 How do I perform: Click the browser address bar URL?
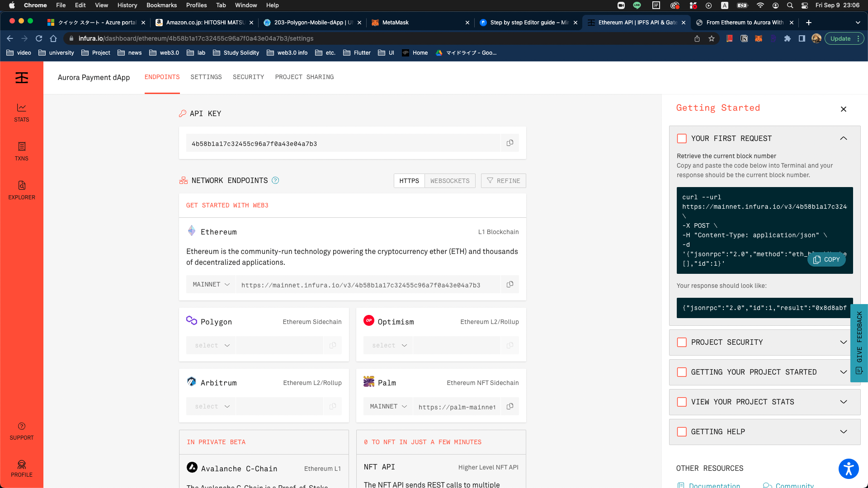tap(196, 38)
